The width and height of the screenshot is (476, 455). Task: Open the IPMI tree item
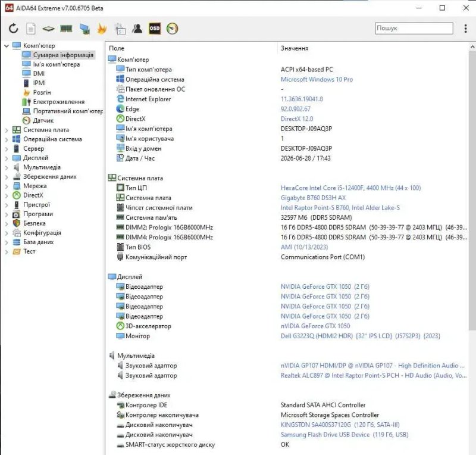tap(39, 83)
